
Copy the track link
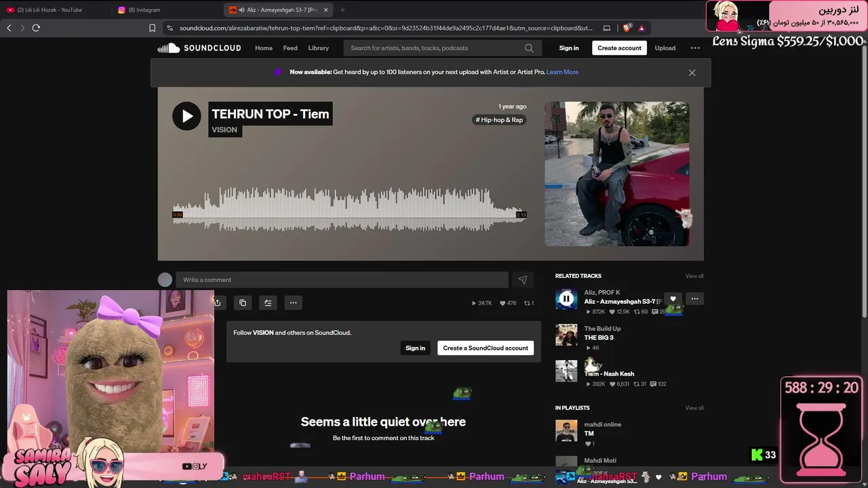(x=243, y=303)
